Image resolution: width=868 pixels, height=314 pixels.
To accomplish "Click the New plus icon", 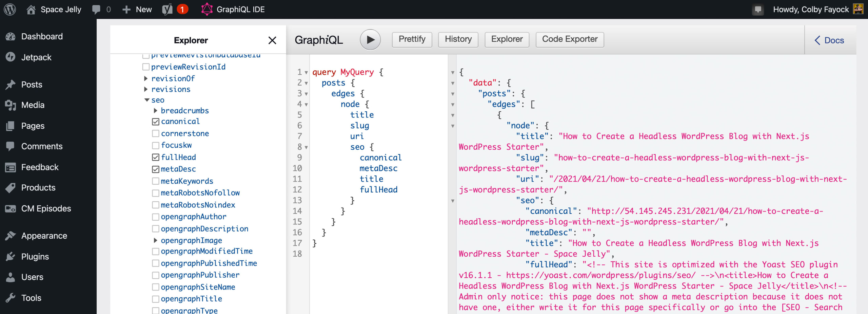I will point(126,10).
